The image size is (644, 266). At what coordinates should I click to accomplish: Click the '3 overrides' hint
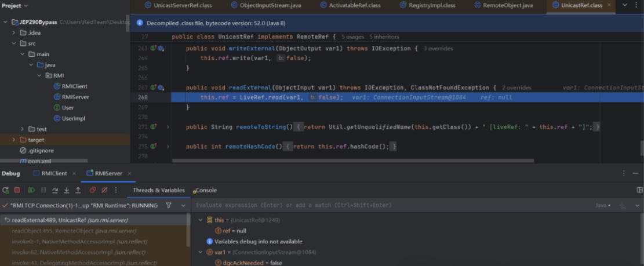pos(438,49)
